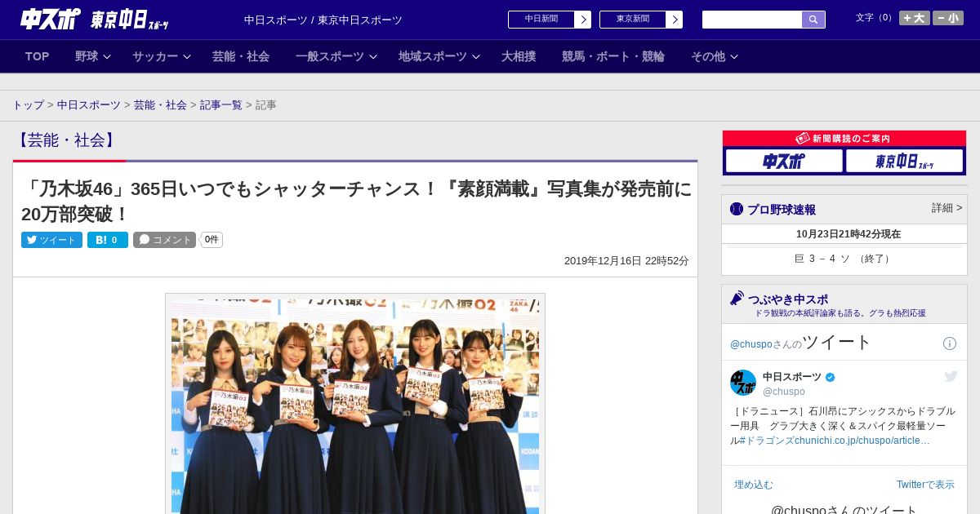980x514 pixels.
Task: Open chunichi.co.jp/chuspo/article link in tweet
Action: 862,441
